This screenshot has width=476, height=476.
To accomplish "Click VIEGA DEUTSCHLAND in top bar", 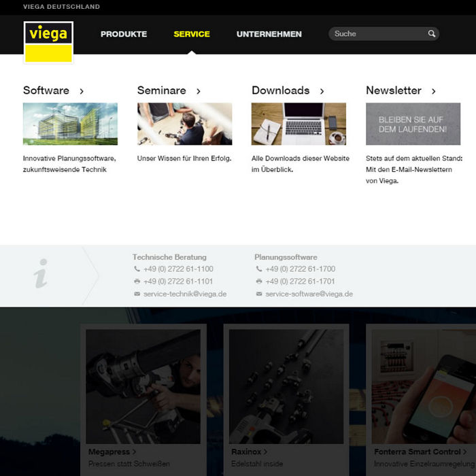I will click(61, 7).
